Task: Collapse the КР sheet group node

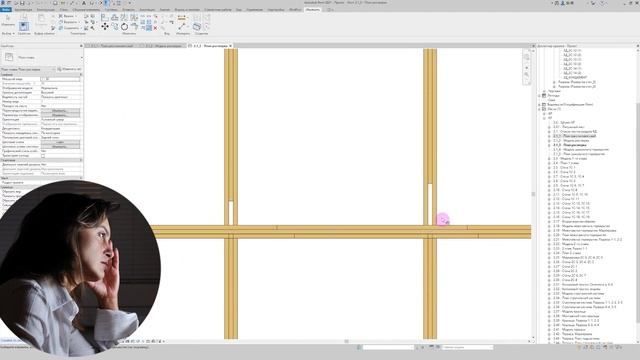Action: pyautogui.click(x=544, y=118)
